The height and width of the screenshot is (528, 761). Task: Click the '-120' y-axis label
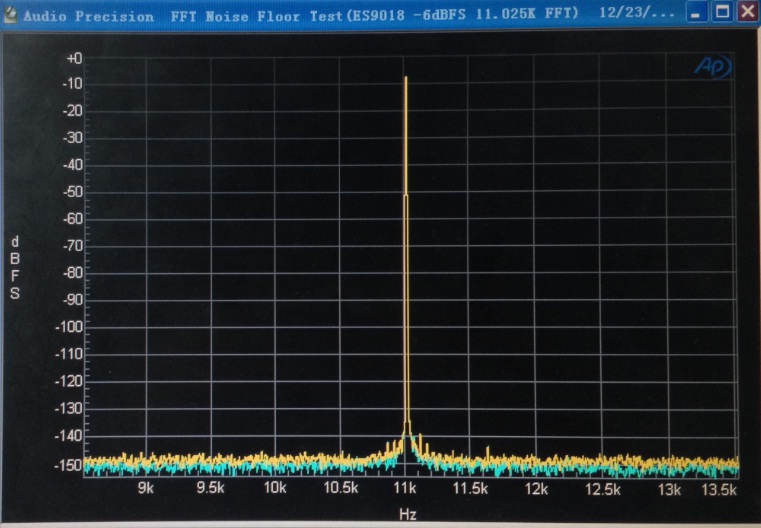pyautogui.click(x=69, y=381)
